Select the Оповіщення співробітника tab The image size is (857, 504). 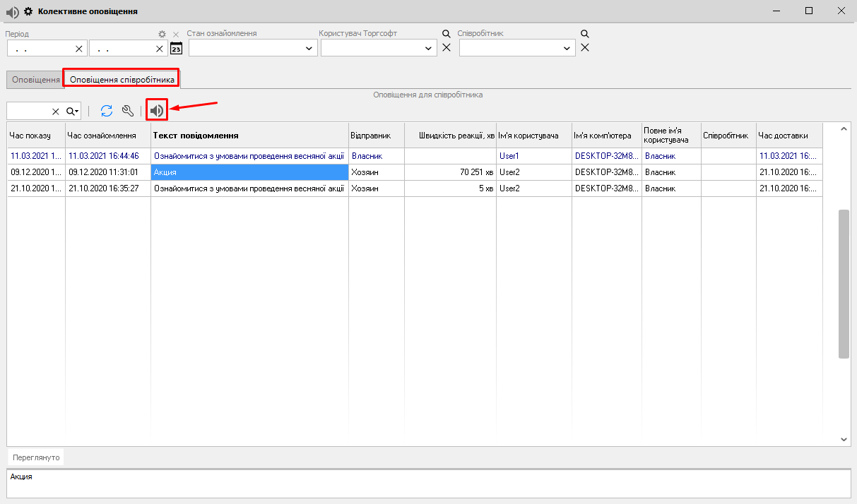pyautogui.click(x=122, y=80)
